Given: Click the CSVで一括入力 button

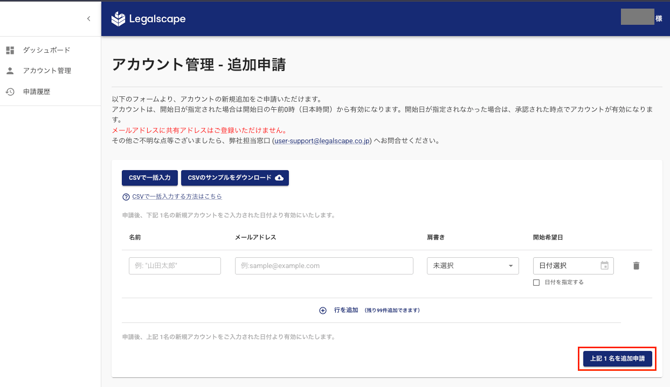Looking at the screenshot, I should [150, 178].
